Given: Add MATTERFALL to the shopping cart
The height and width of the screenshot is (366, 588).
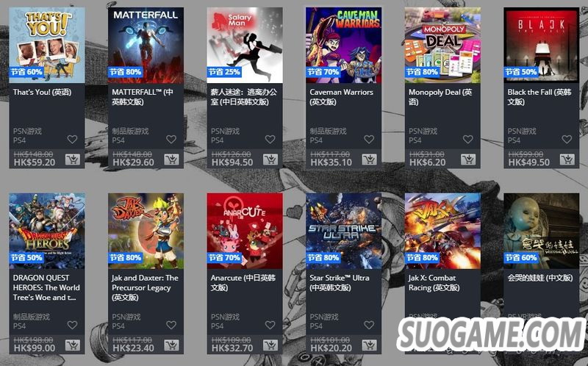Looking at the screenshot, I should 171,159.
